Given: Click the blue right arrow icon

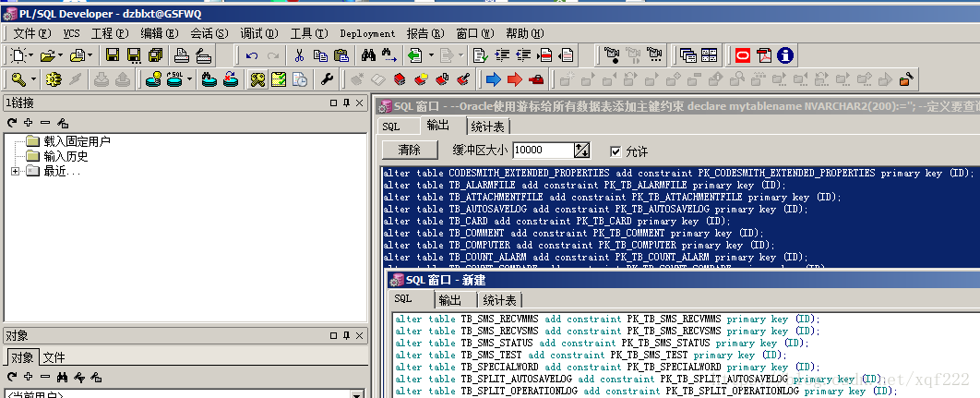Looking at the screenshot, I should coord(494,78).
